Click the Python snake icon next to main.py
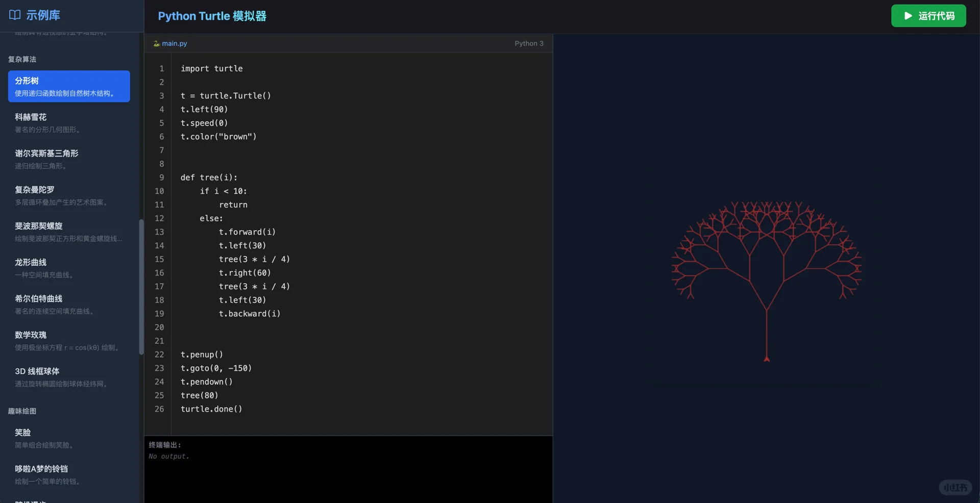980x503 pixels. pos(155,43)
